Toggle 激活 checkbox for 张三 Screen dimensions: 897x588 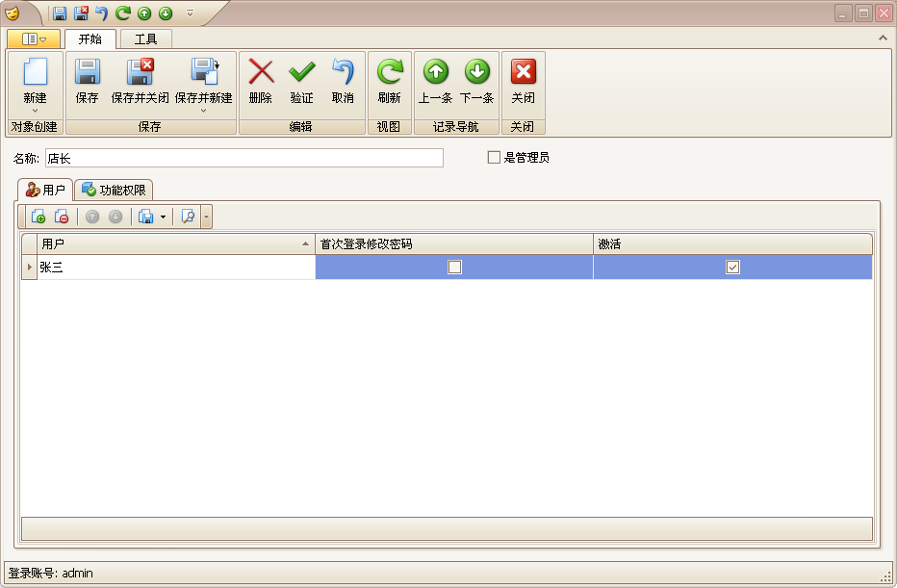pyautogui.click(x=732, y=268)
